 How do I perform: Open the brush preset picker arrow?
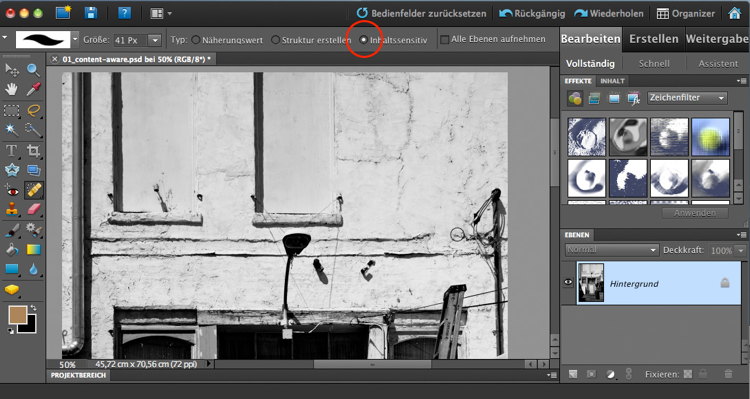(76, 39)
